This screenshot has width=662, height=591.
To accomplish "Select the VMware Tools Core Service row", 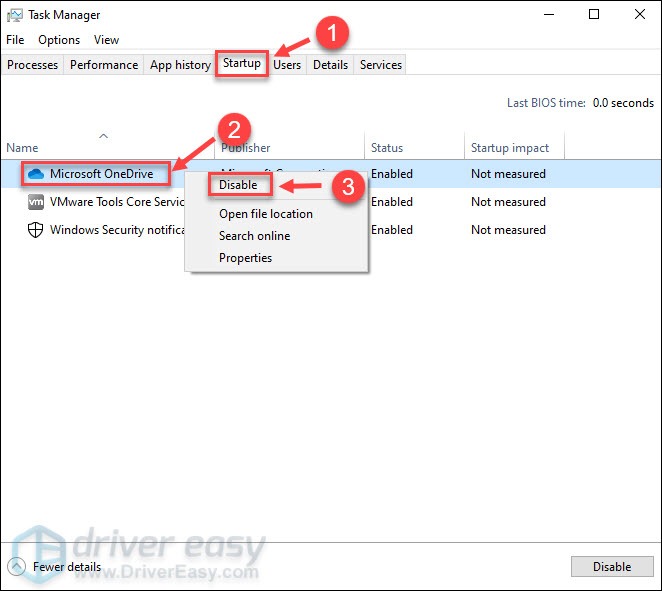I will pos(117,202).
